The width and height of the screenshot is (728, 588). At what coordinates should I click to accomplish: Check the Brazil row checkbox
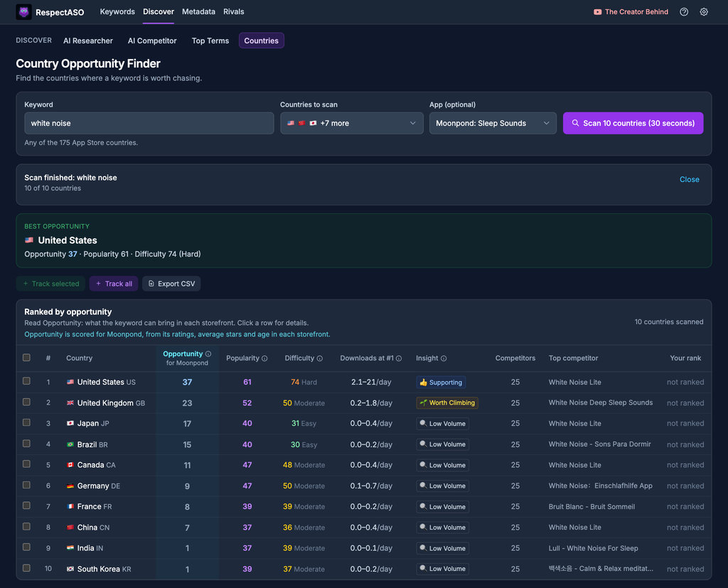pos(26,443)
